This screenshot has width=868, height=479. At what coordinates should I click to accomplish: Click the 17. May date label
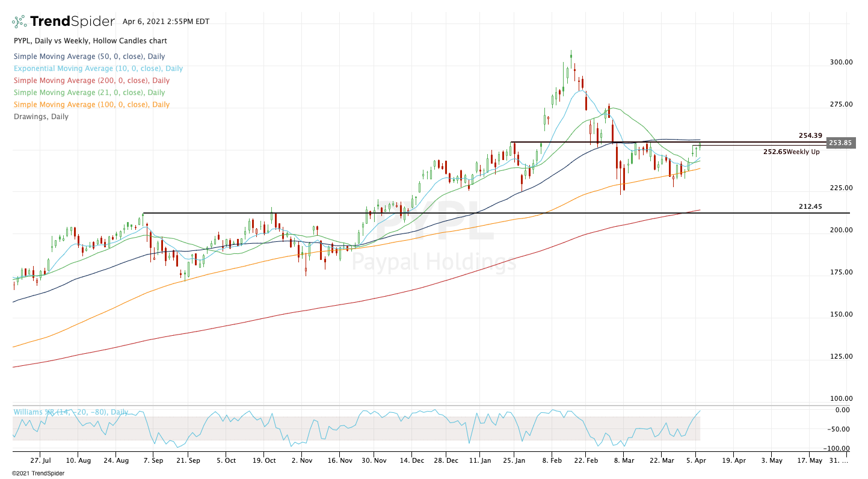[x=808, y=460]
